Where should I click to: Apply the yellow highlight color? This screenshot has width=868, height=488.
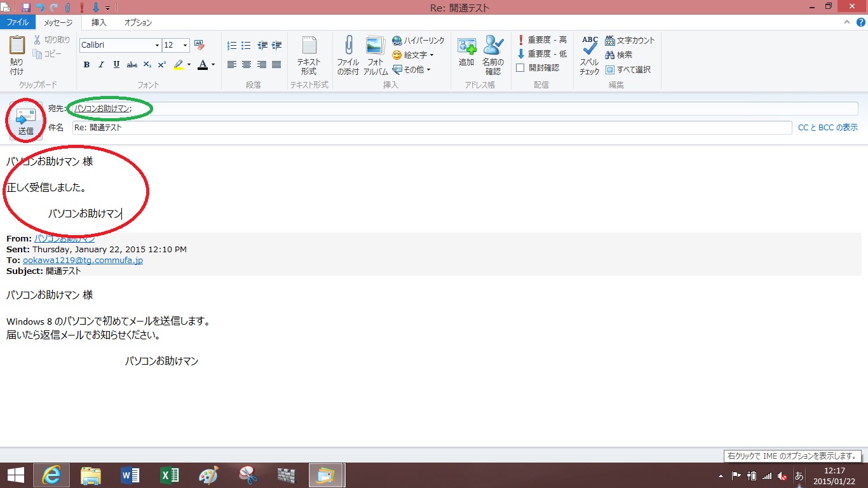coord(178,64)
